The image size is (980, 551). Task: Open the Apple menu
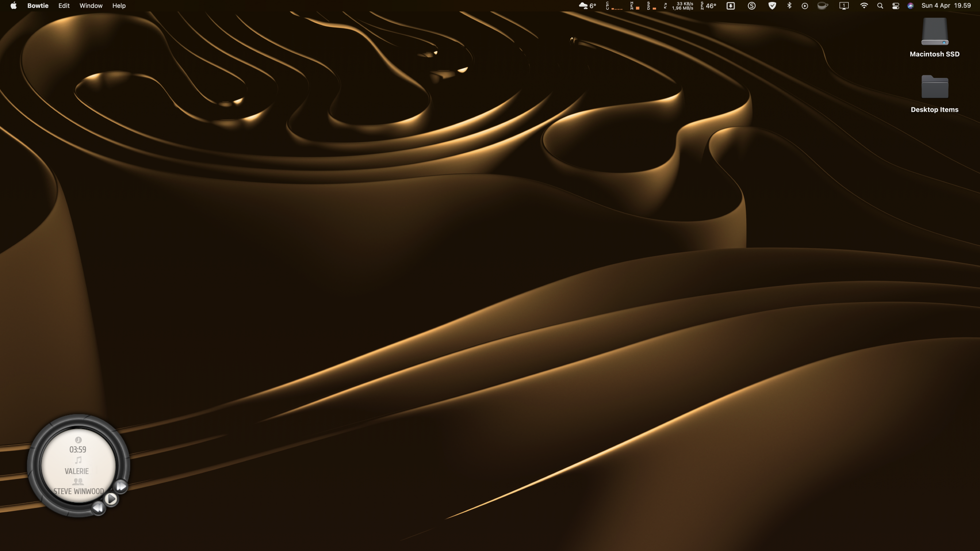click(13, 6)
